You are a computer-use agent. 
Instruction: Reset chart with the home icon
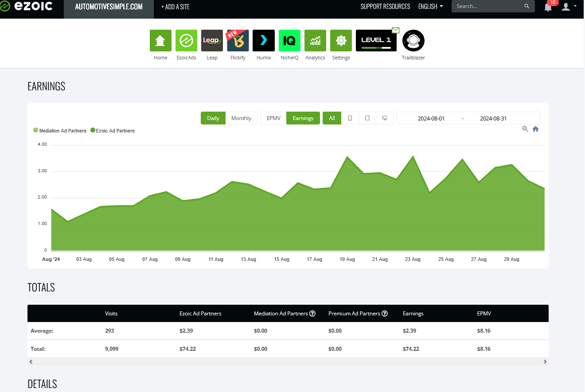coord(535,129)
